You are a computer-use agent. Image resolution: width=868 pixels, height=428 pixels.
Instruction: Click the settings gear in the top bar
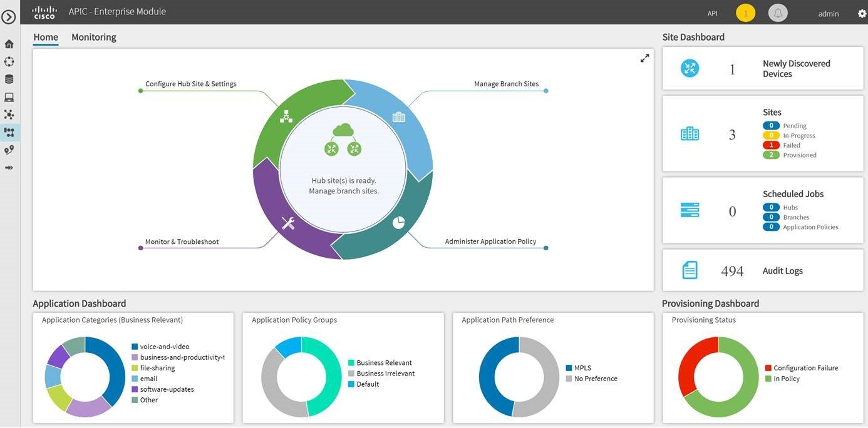[860, 12]
